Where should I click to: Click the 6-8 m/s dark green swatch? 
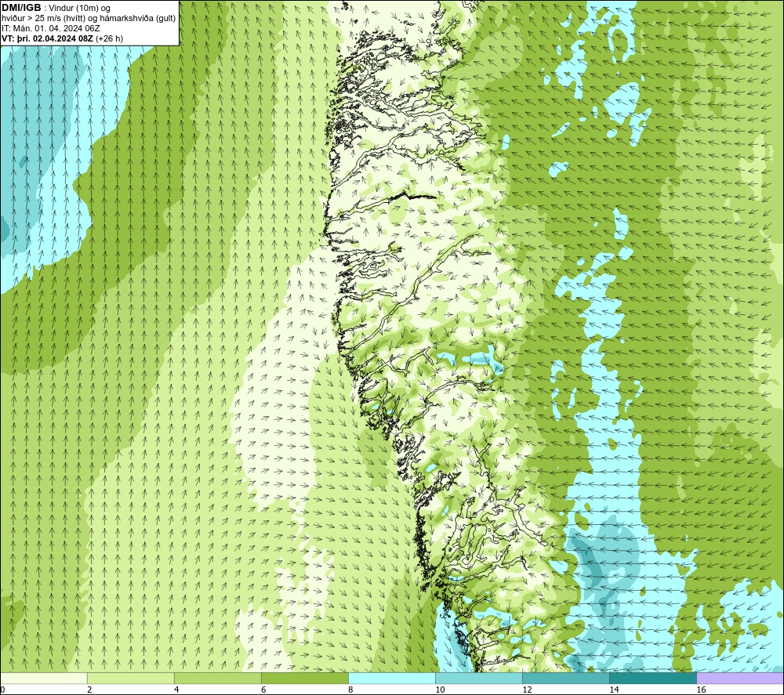tap(304, 678)
